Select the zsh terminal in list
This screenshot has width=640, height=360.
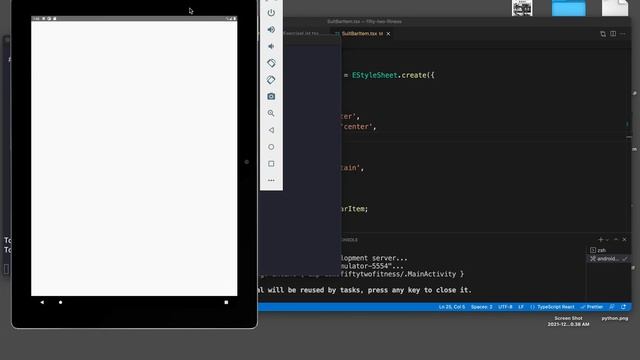pos(608,250)
